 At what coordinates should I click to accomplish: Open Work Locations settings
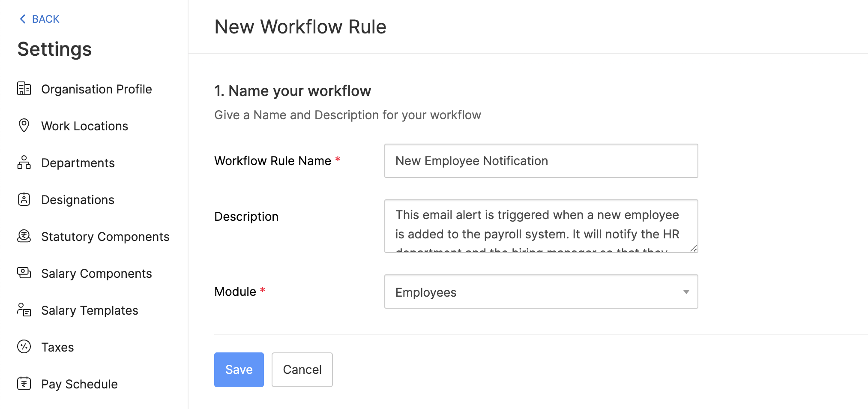tap(84, 126)
